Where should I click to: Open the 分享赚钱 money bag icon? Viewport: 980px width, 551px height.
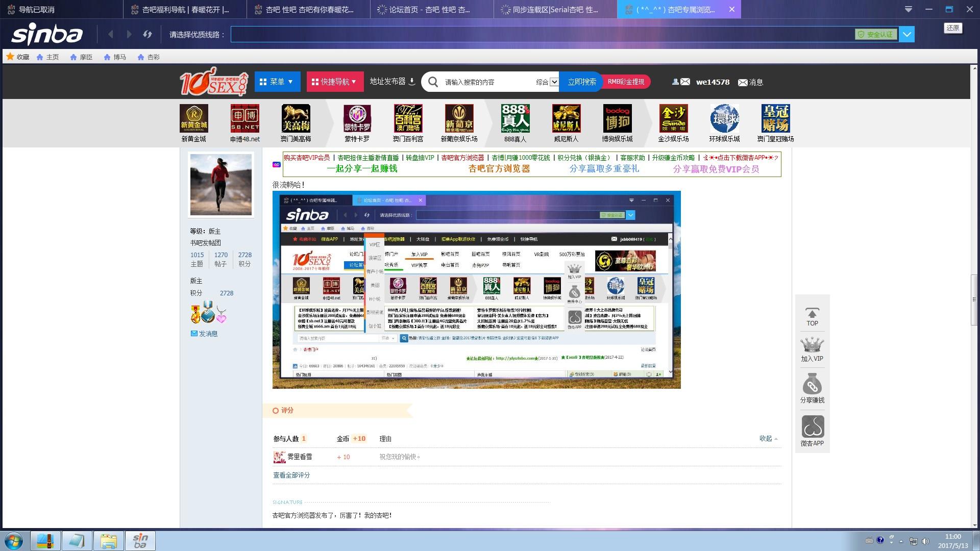click(x=812, y=385)
